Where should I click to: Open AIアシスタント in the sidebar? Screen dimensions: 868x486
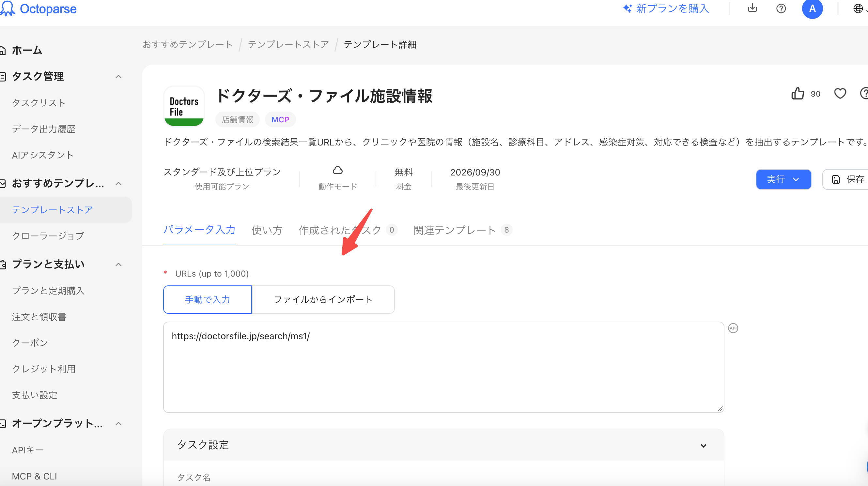tap(42, 155)
